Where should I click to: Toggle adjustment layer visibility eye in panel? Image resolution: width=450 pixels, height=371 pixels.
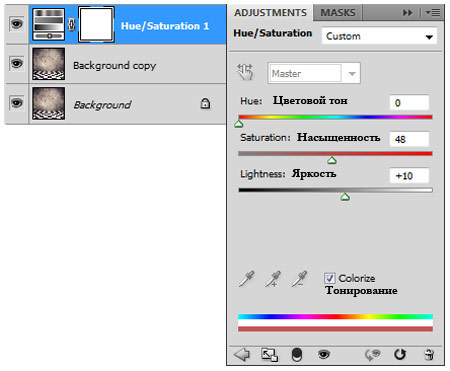click(x=324, y=354)
